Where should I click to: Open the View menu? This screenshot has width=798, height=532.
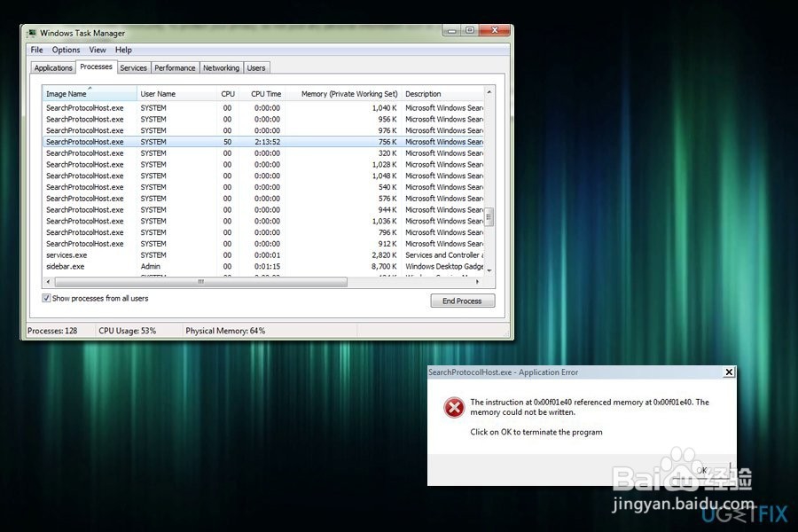(98, 50)
